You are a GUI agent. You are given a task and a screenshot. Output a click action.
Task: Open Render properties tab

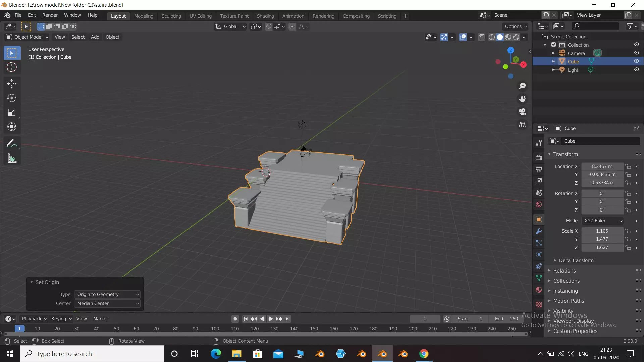539,158
